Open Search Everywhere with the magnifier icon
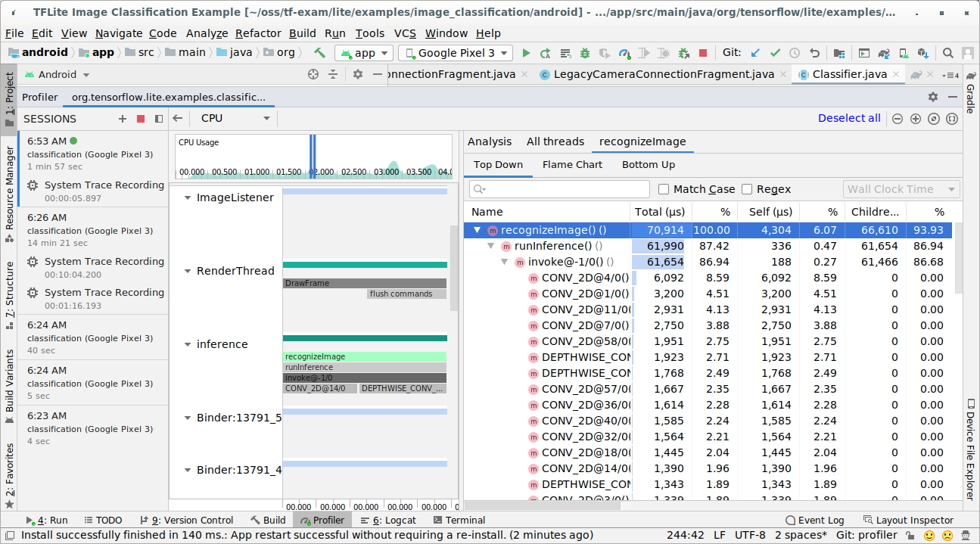980x544 pixels. [x=947, y=53]
